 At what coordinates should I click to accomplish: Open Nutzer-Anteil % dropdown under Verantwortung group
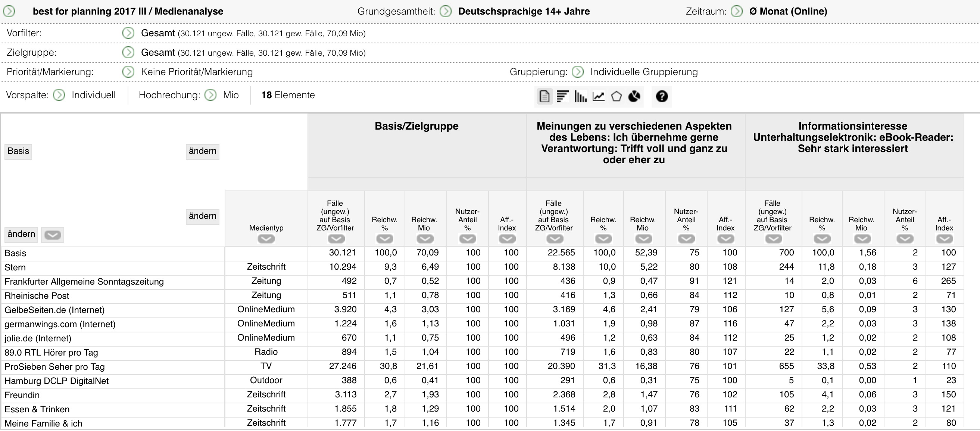pyautogui.click(x=686, y=239)
